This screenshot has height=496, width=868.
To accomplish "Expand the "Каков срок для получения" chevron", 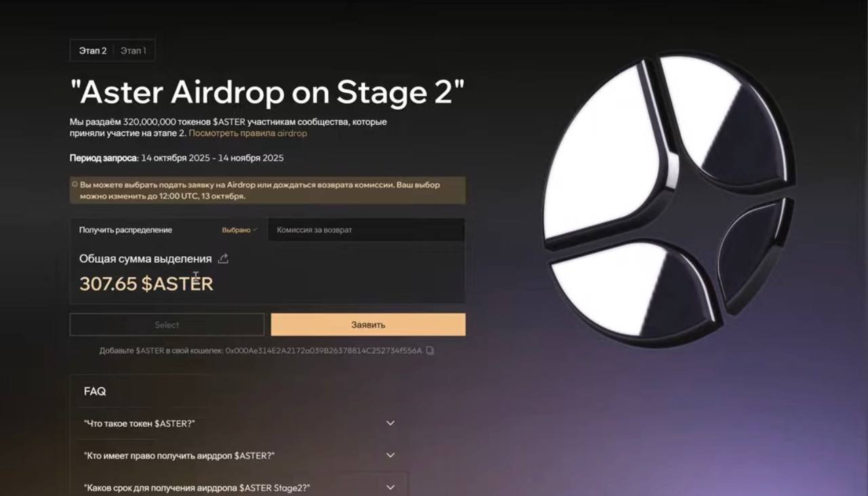I will (390, 487).
